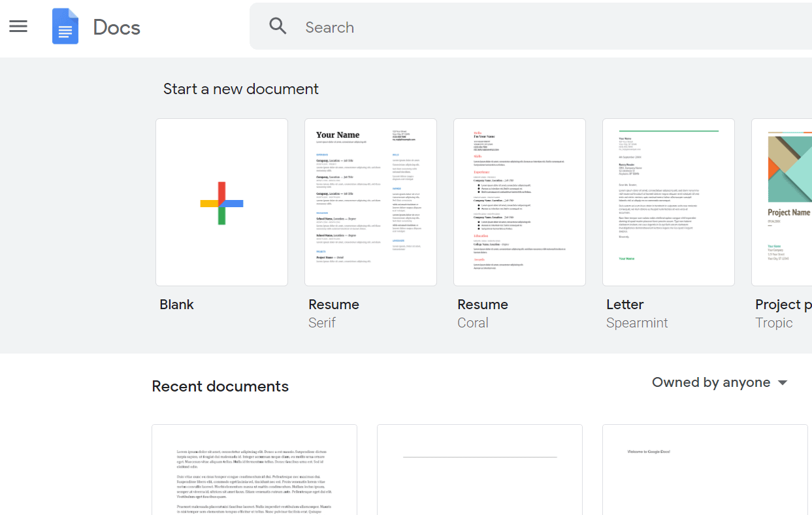Click the Letter template title text
The image size is (812, 515).
(x=625, y=304)
